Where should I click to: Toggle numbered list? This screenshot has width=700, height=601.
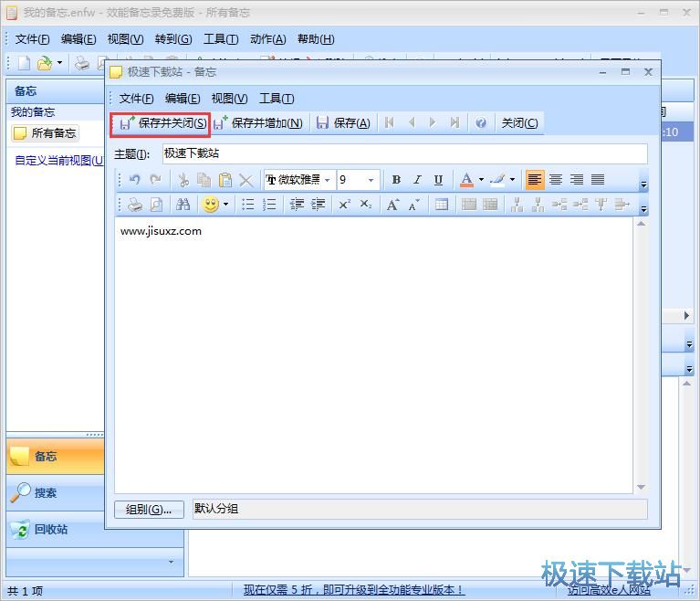(x=269, y=205)
